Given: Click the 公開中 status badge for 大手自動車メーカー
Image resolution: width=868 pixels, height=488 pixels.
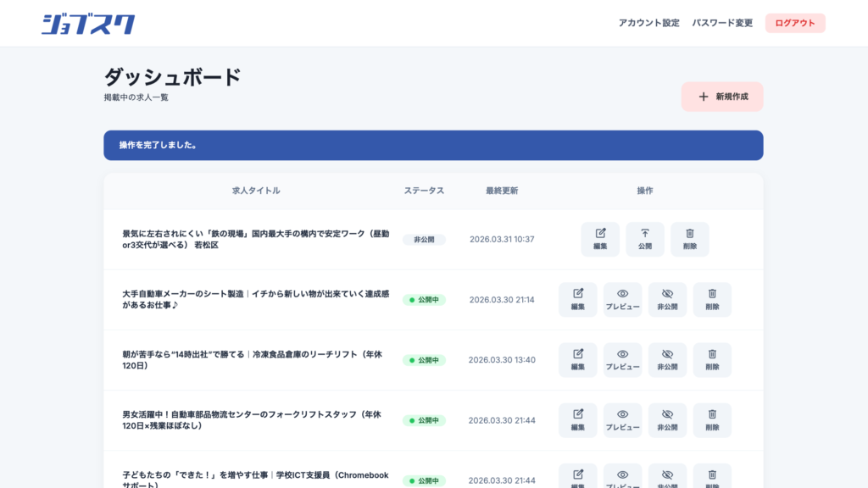Looking at the screenshot, I should (424, 300).
